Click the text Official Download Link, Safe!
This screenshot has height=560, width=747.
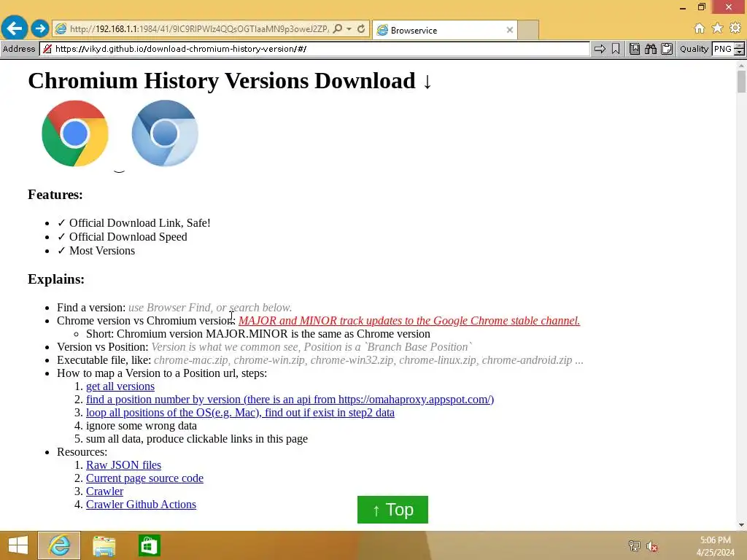click(139, 223)
